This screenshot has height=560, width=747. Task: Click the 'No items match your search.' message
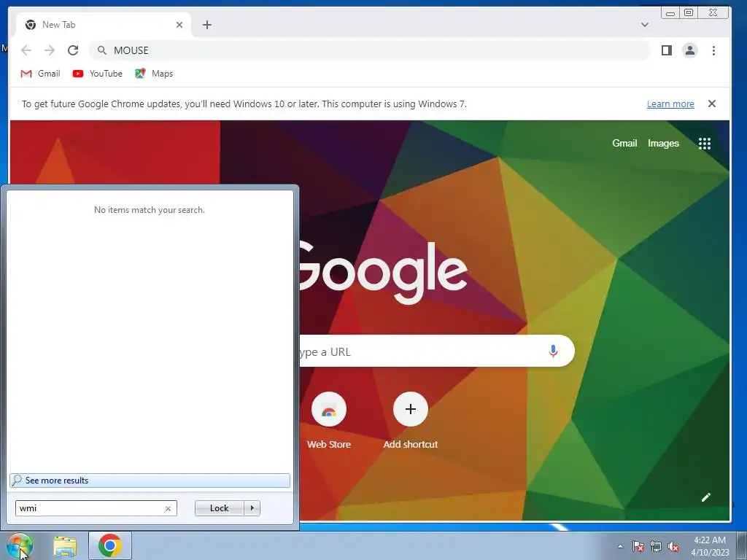150,210
